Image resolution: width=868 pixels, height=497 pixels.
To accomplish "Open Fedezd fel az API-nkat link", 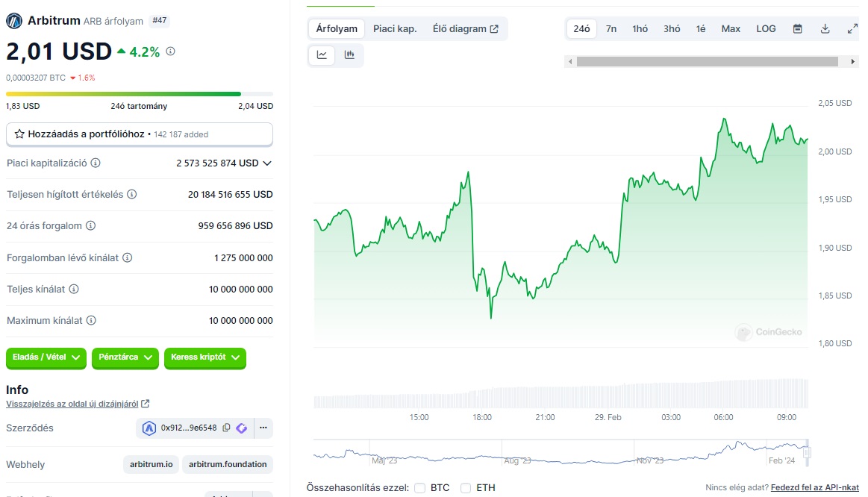I will 815,487.
